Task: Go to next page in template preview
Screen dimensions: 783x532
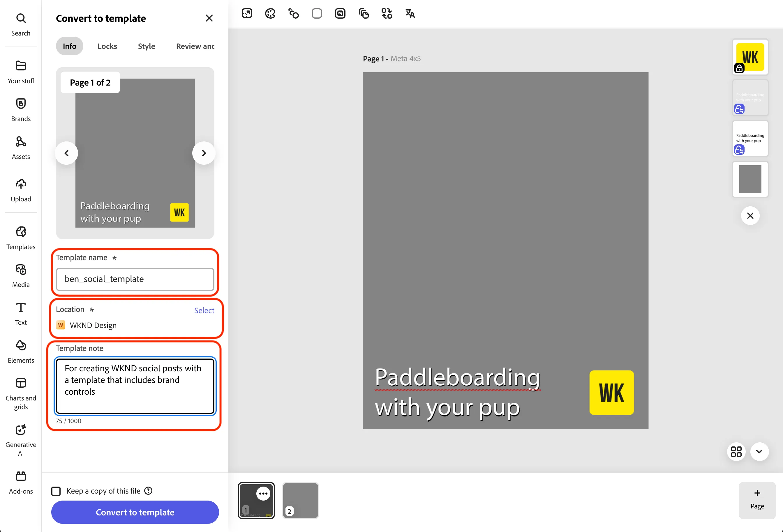Action: point(204,153)
